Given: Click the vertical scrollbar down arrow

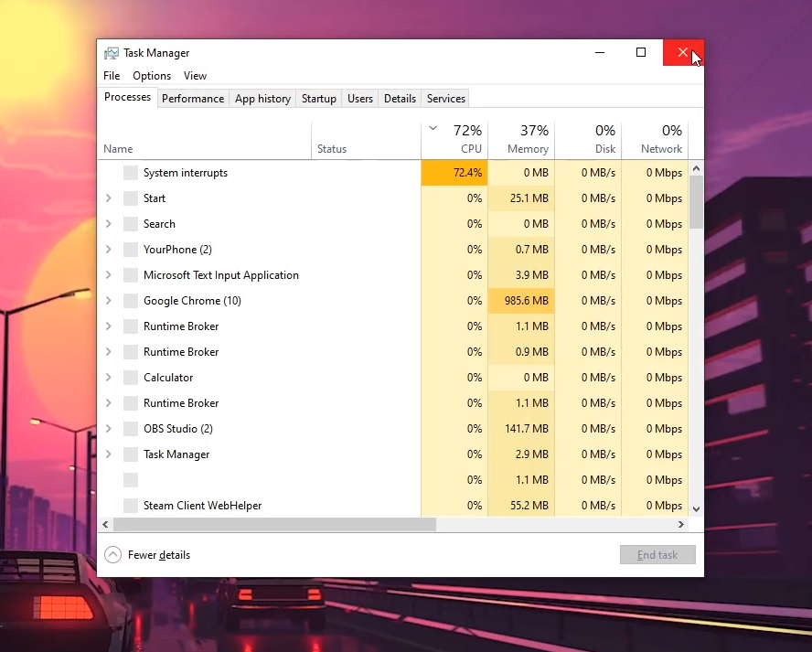Looking at the screenshot, I should click(696, 509).
